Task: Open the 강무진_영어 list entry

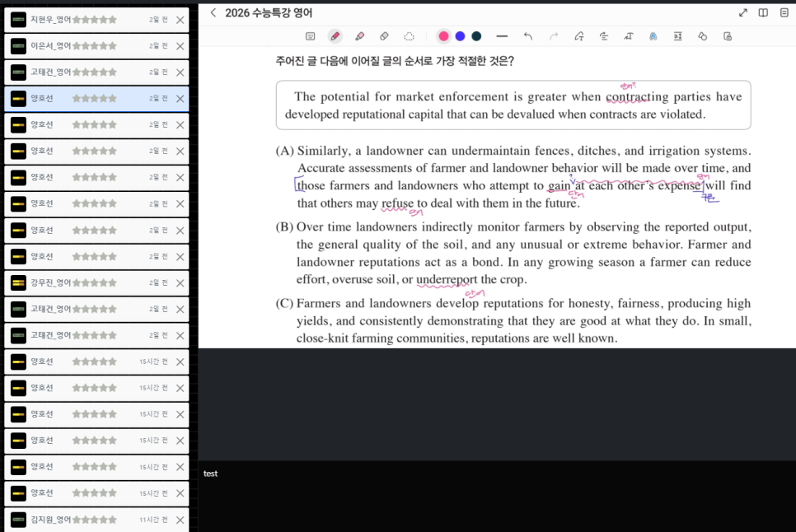Action: (49, 282)
